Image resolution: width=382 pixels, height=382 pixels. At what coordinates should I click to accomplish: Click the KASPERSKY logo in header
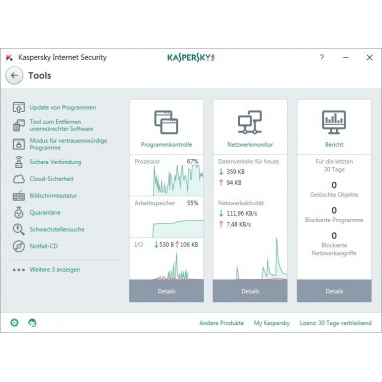point(191,57)
